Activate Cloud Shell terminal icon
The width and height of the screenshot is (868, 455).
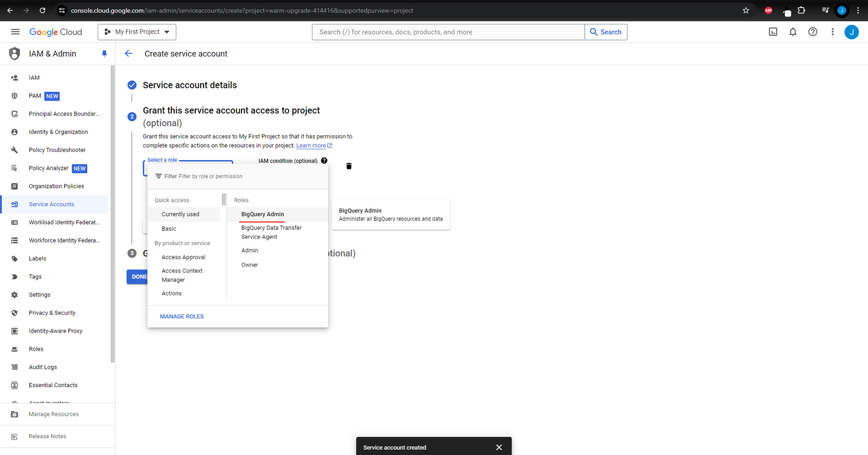point(773,32)
